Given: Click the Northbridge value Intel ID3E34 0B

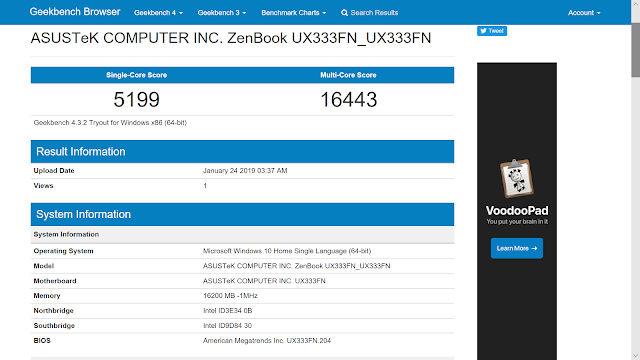Looking at the screenshot, I should 227,311.
